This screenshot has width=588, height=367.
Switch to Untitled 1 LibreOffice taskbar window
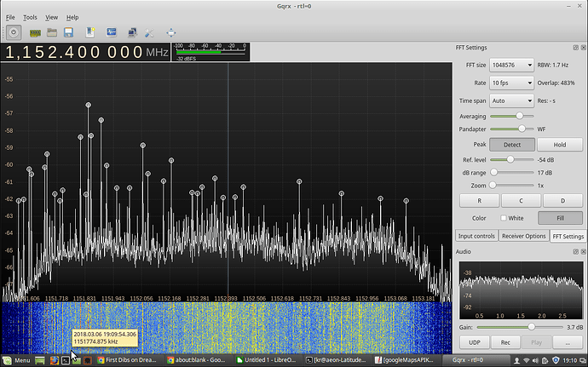tap(266, 360)
